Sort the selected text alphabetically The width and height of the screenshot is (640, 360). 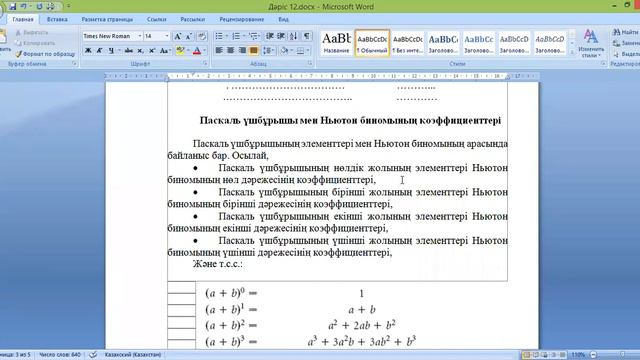tap(293, 36)
